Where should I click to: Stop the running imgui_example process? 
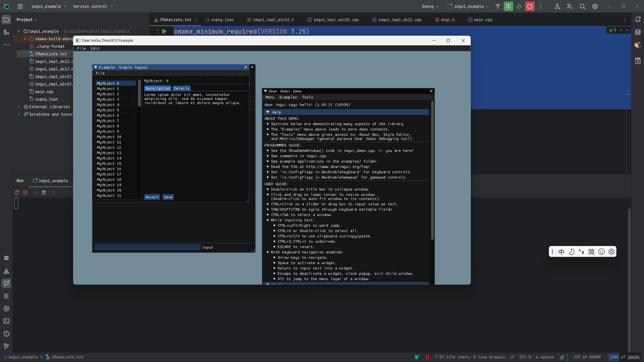(x=530, y=7)
